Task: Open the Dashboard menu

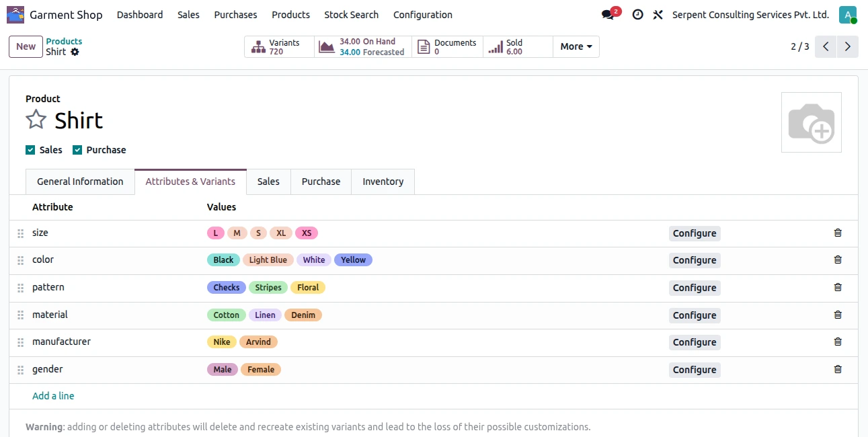Action: click(x=140, y=15)
